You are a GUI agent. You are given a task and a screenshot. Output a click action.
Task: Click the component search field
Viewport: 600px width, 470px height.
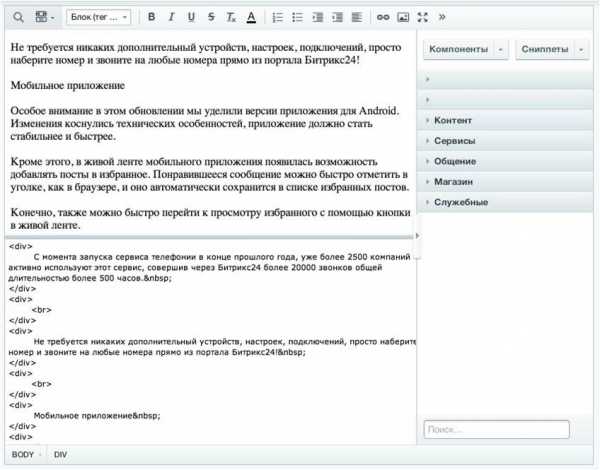pyautogui.click(x=497, y=429)
